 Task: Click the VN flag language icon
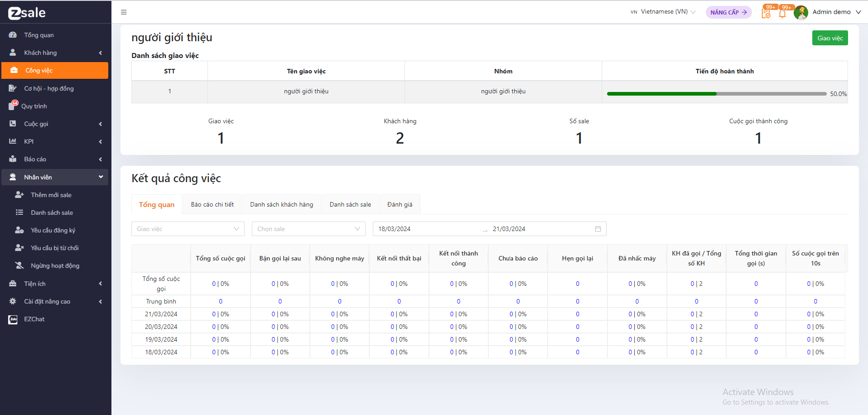click(634, 12)
